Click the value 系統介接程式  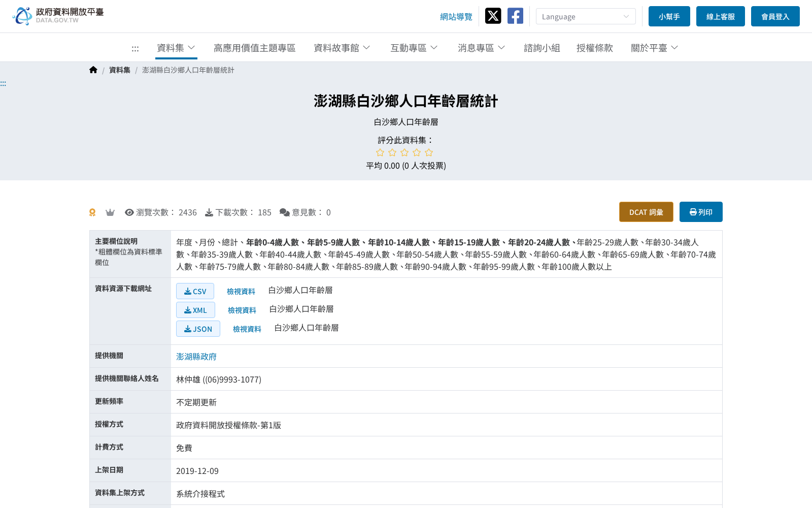coord(200,494)
